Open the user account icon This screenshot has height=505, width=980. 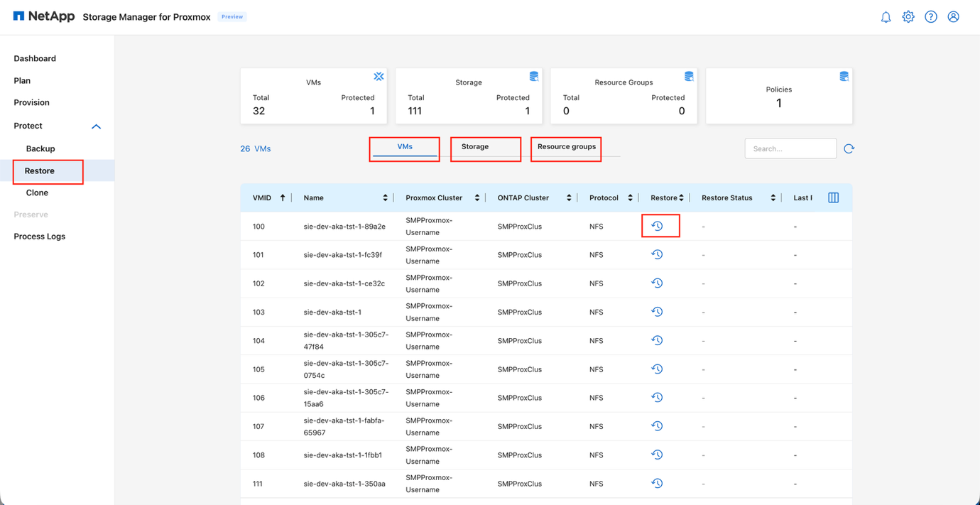point(953,16)
